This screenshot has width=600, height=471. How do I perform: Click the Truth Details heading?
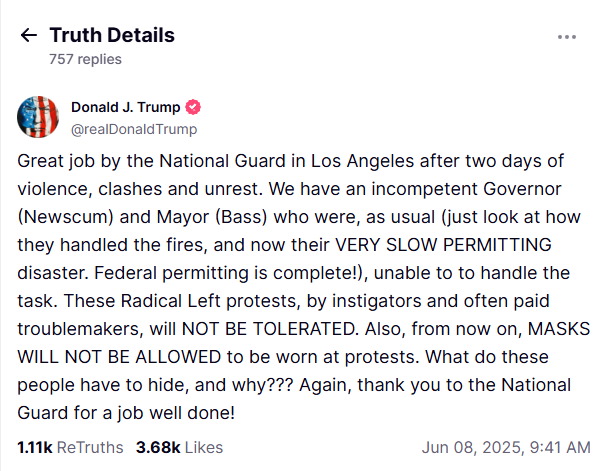click(x=112, y=35)
